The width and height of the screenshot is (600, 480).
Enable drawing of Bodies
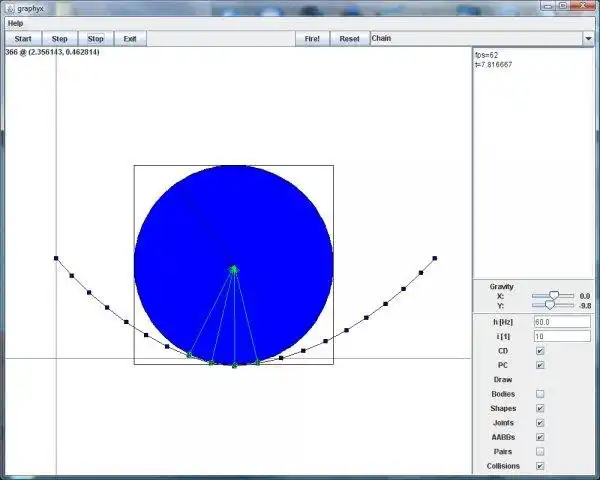(x=540, y=394)
